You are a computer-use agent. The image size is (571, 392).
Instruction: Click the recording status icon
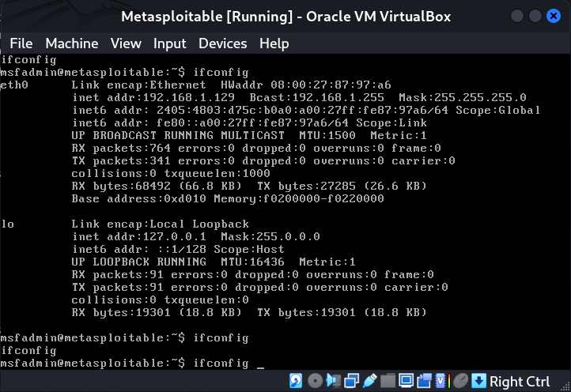pos(424,381)
